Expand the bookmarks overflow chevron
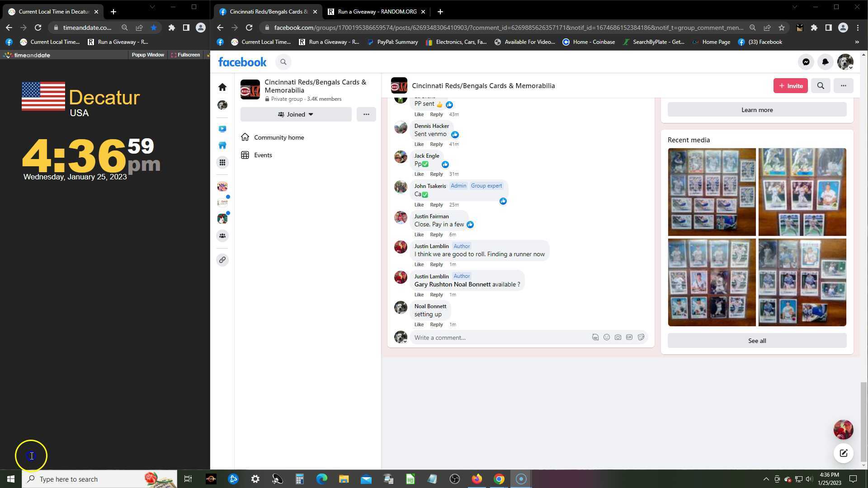The image size is (868, 488). pyautogui.click(x=857, y=42)
